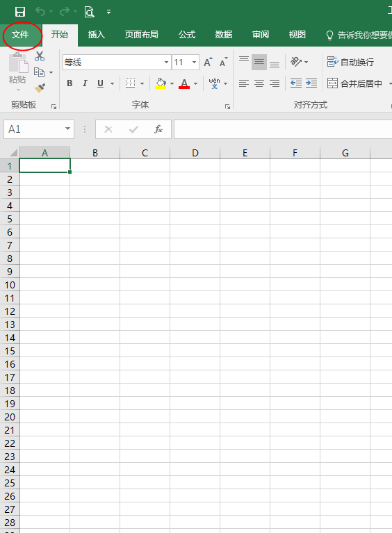The image size is (392, 533).
Task: Expand the Underline style dropdown arrow
Action: coord(112,83)
